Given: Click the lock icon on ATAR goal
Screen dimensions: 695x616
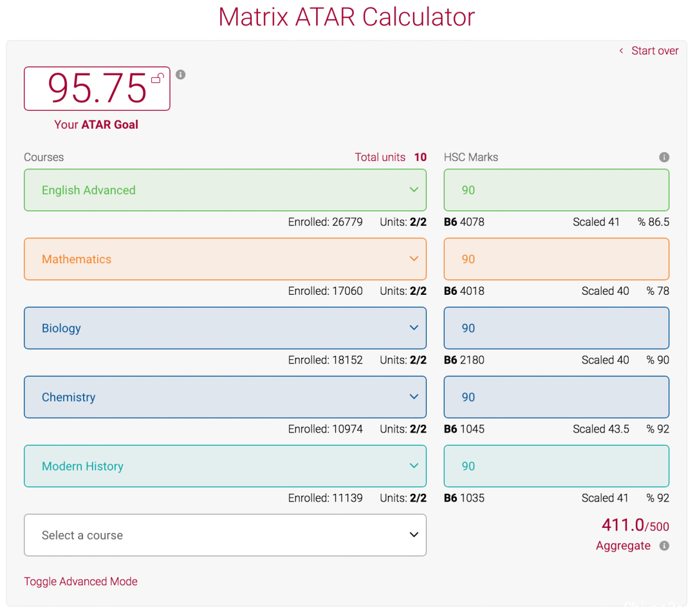Looking at the screenshot, I should pyautogui.click(x=158, y=79).
